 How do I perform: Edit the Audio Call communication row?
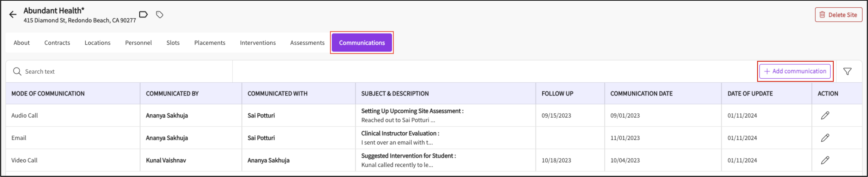point(825,115)
